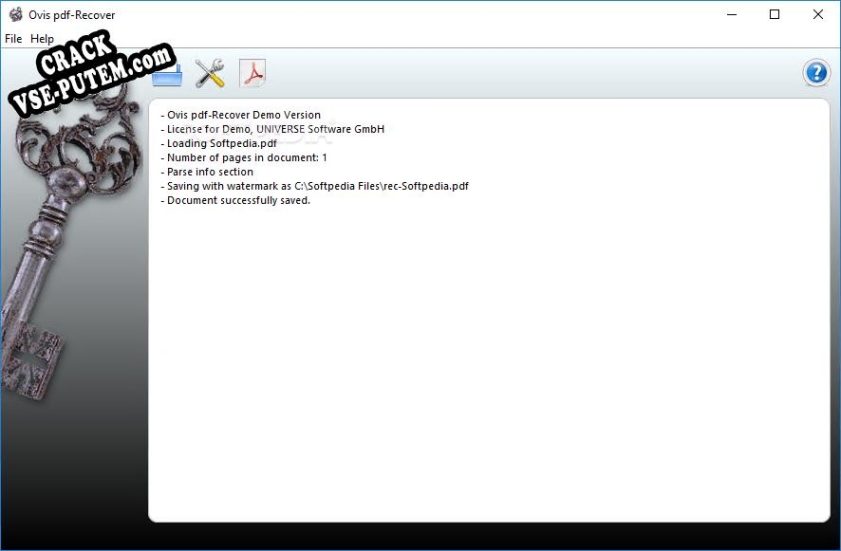Click the blue question mark help icon
This screenshot has width=841, height=551.
click(816, 72)
